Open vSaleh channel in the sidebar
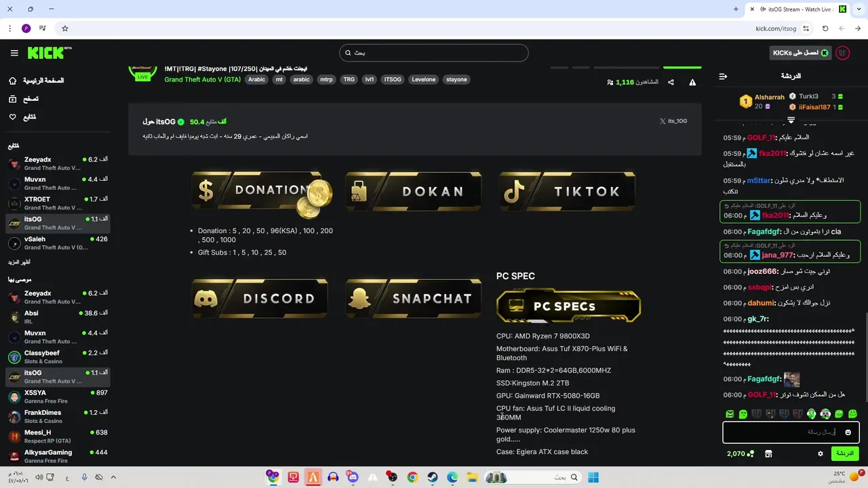 [x=57, y=243]
